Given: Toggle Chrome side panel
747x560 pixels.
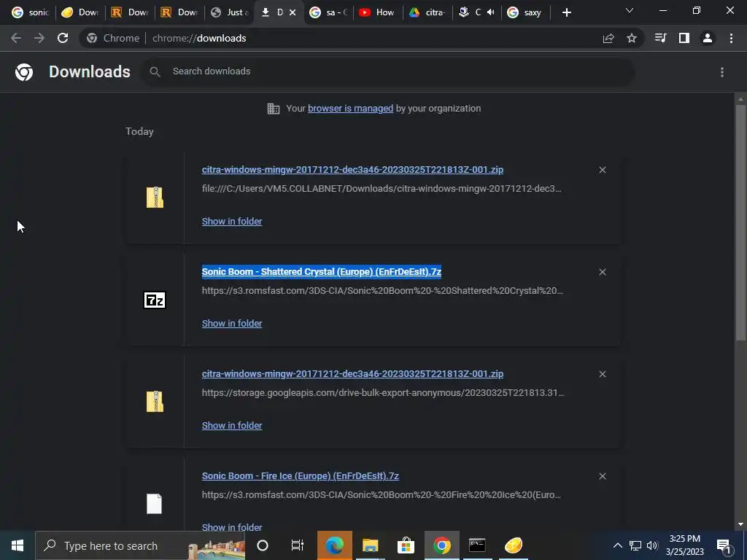Looking at the screenshot, I should coord(684,38).
